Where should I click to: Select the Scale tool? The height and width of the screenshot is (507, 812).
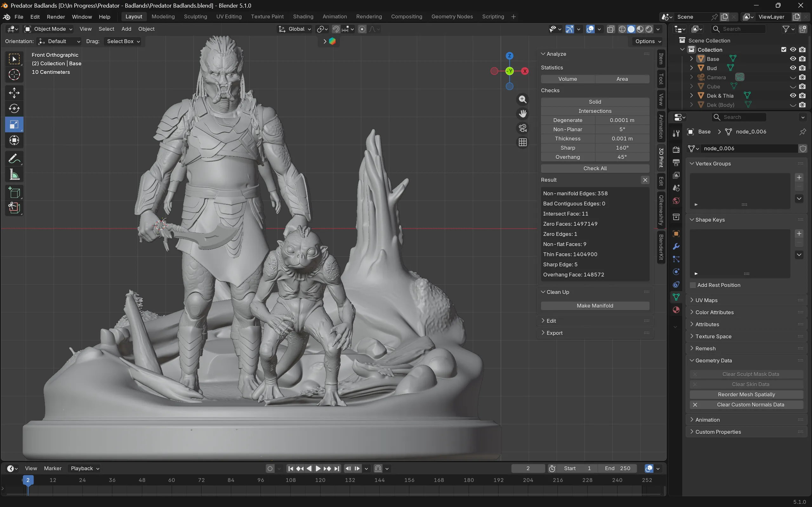[14, 124]
